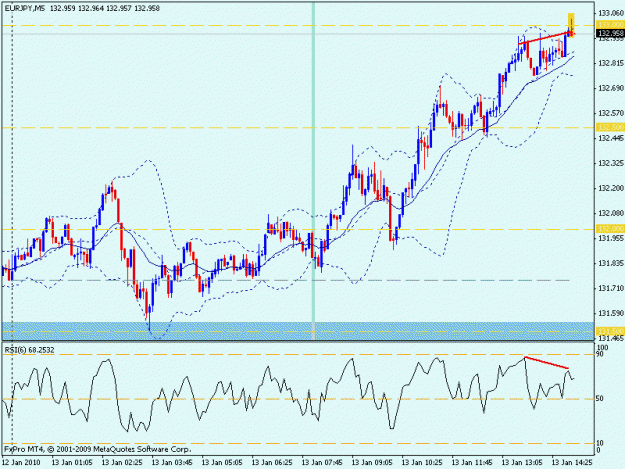Click the 13 Jan 09:05 time label
This screenshot has height=469, width=625.
[371, 462]
